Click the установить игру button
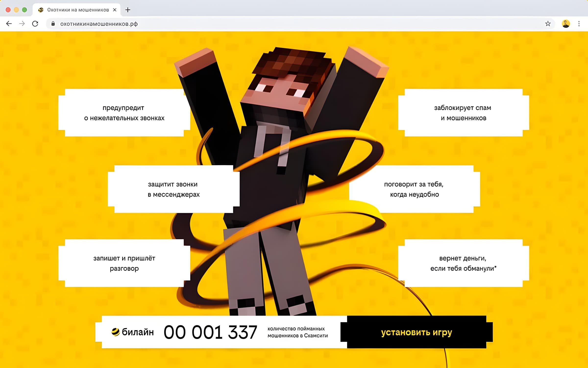The width and height of the screenshot is (588, 368). pos(416,332)
